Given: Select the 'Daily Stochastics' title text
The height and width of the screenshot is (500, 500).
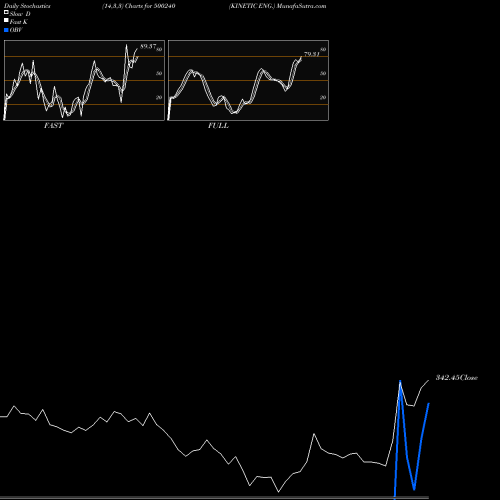Looking at the screenshot, I should pos(27,6).
